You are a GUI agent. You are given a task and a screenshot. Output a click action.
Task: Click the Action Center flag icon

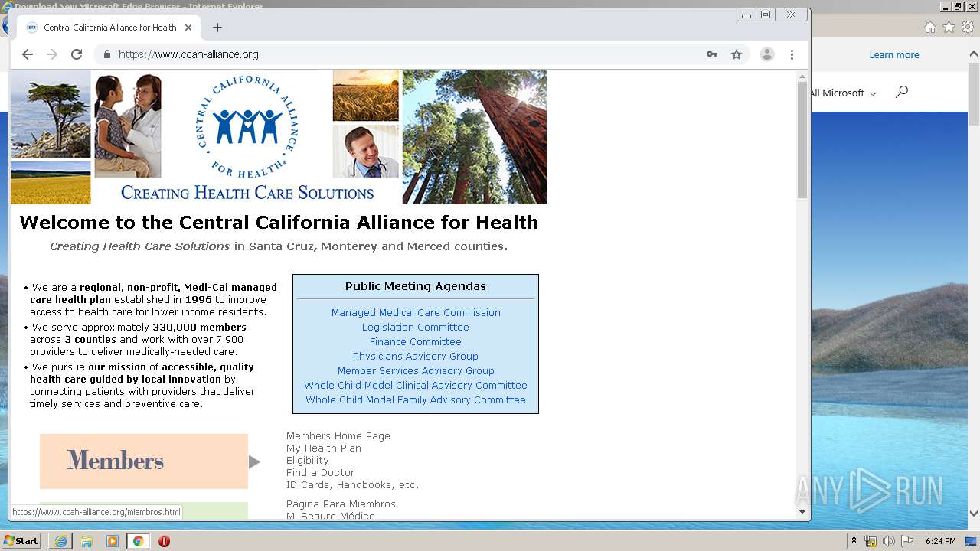point(907,541)
